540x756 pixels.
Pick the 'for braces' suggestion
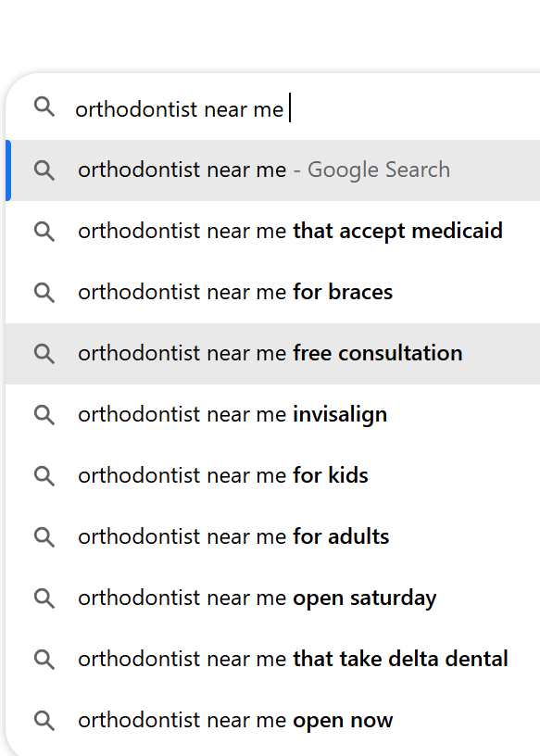tap(273, 293)
